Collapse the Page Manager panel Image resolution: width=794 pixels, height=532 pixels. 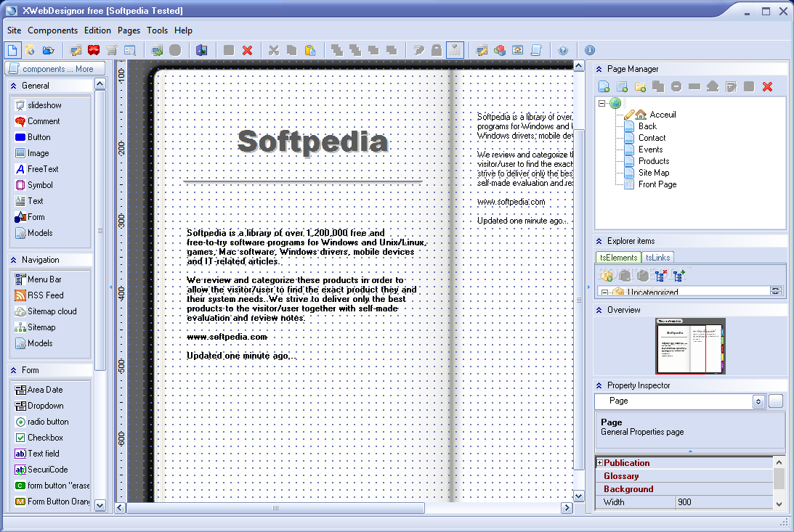coord(599,69)
